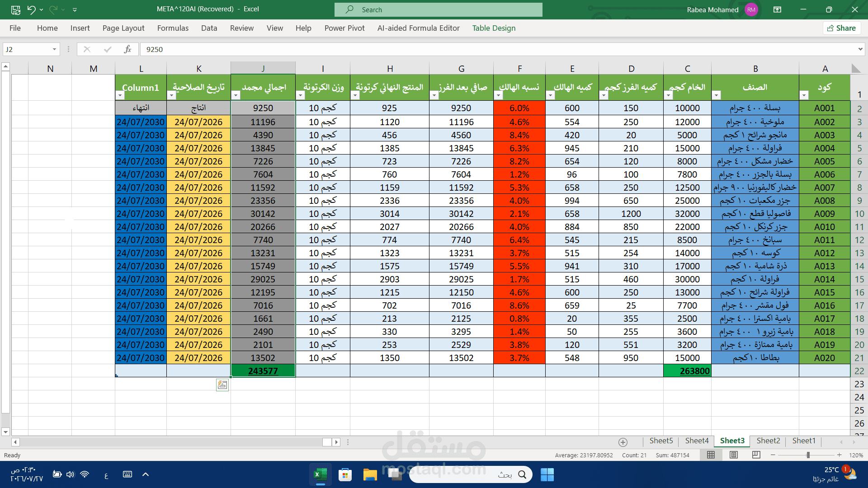The image size is (868, 488).
Task: Click the Search box in title bar
Action: (439, 9)
